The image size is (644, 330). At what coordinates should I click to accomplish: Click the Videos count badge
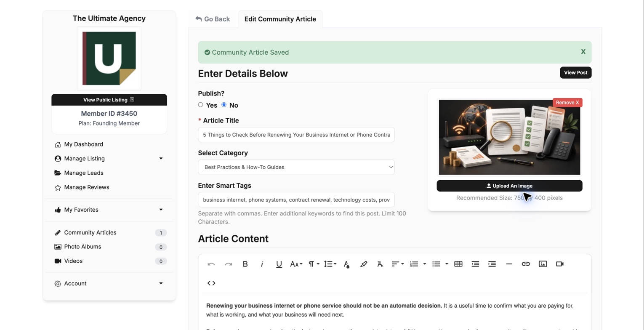click(161, 261)
